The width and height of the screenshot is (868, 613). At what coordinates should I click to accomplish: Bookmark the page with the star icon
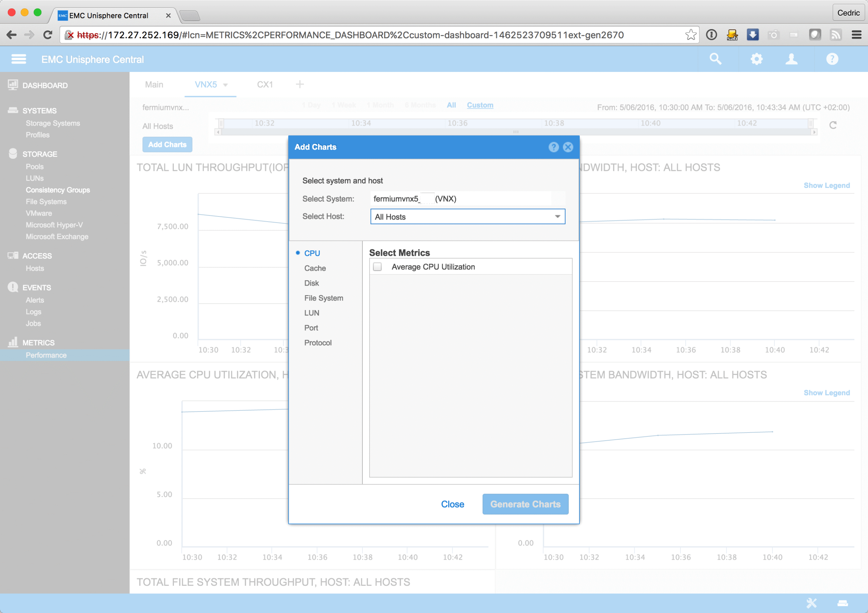[x=691, y=35]
